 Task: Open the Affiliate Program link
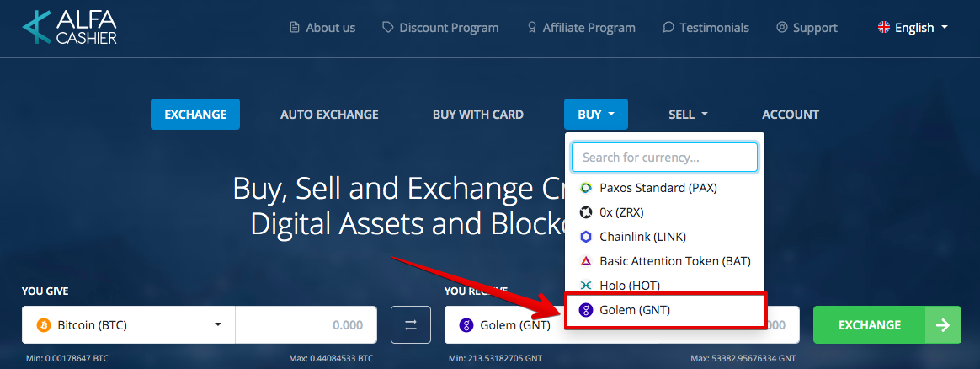point(581,28)
